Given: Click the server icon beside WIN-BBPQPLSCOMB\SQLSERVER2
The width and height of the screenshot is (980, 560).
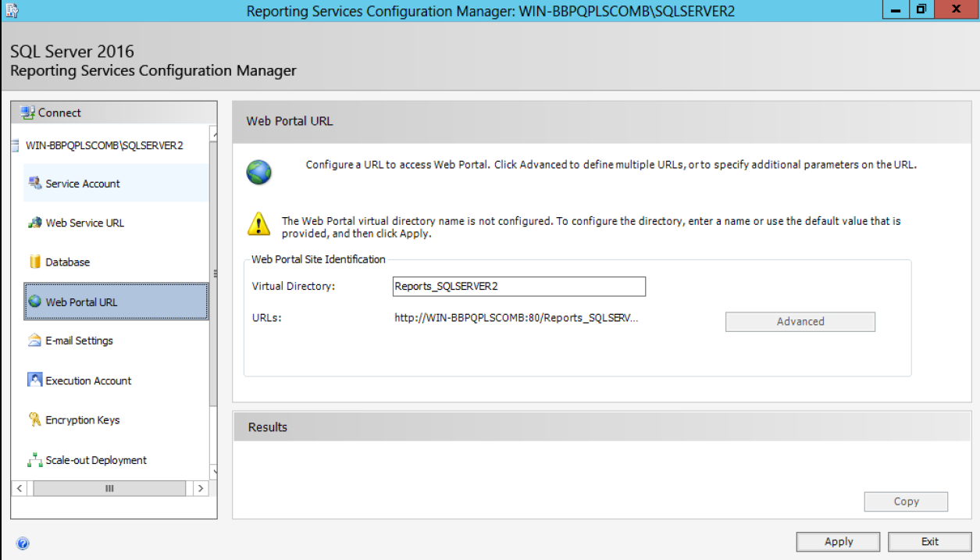Looking at the screenshot, I should tap(16, 145).
